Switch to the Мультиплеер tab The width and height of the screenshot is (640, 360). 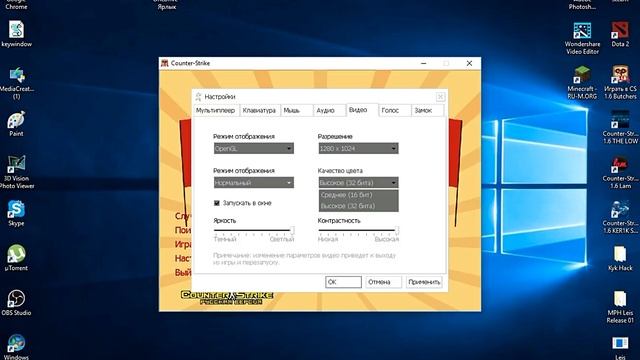[216, 111]
